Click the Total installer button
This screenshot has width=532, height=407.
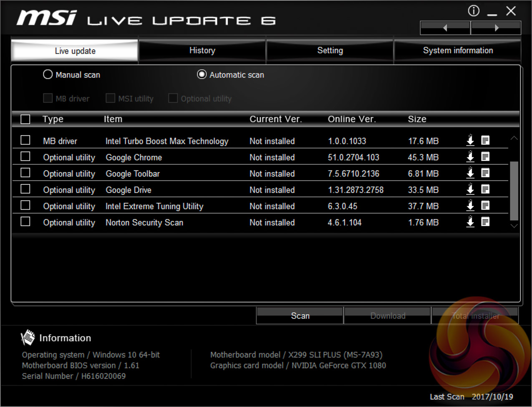click(475, 316)
